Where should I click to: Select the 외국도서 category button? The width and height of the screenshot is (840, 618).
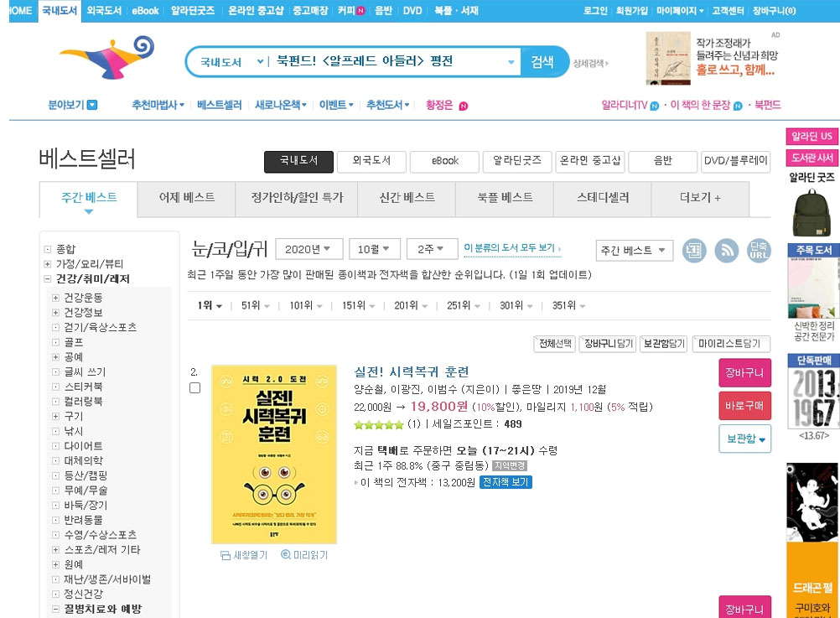click(371, 161)
